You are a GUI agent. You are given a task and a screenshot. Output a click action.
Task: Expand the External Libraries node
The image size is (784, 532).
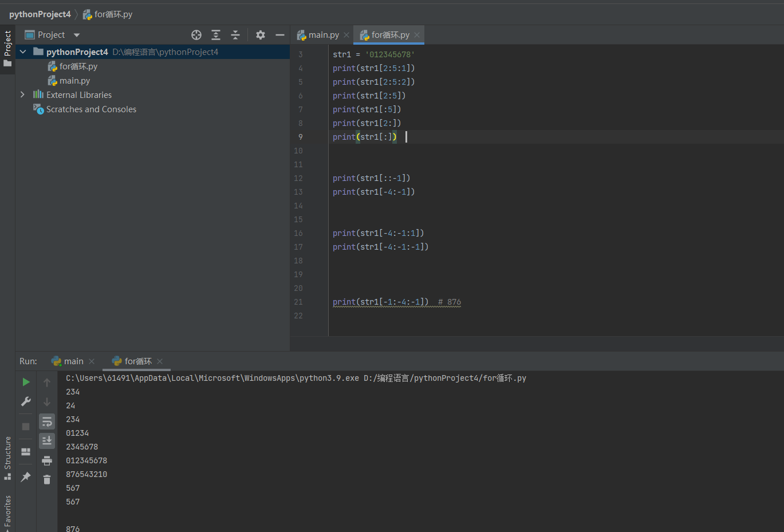point(22,94)
